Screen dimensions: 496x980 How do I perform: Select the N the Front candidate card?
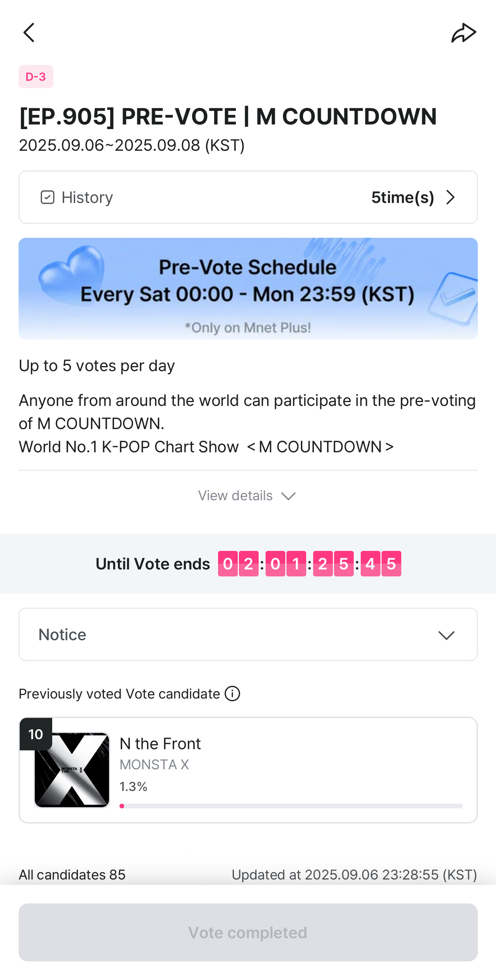coord(248,770)
